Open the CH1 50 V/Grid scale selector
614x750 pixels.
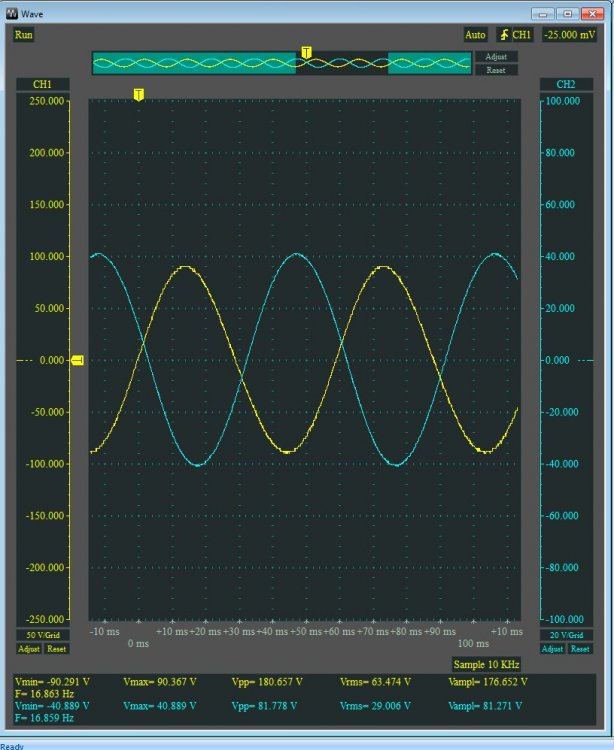[x=42, y=635]
